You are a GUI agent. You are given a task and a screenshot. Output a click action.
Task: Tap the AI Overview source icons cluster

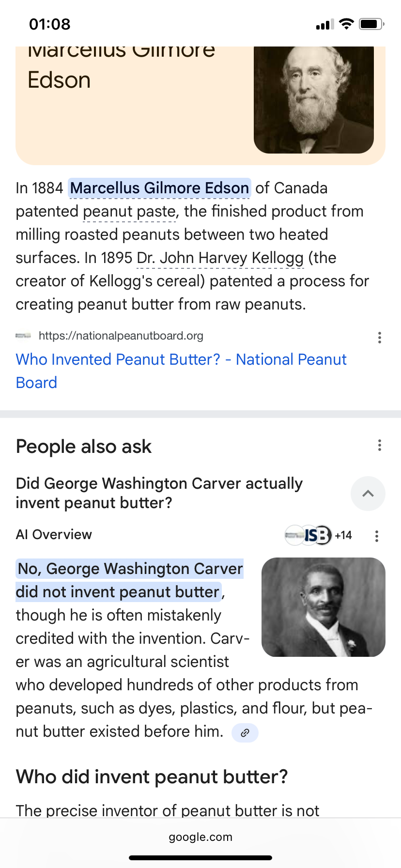[308, 535]
